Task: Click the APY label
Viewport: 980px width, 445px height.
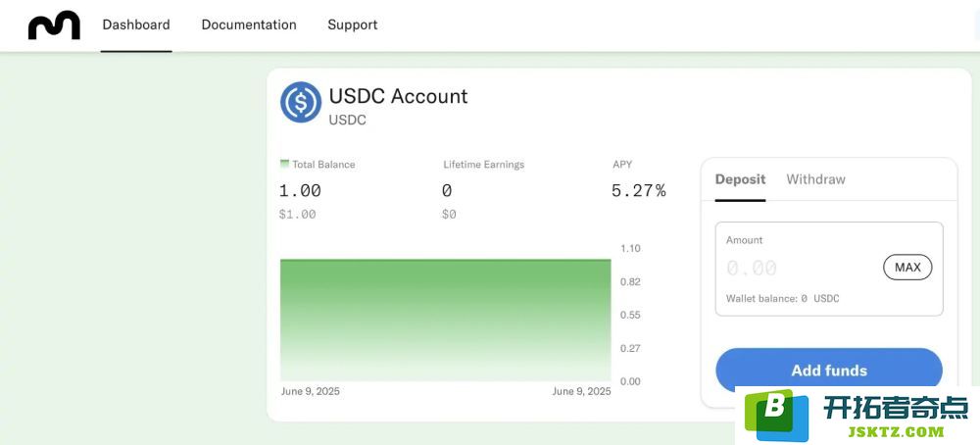Action: click(x=622, y=165)
